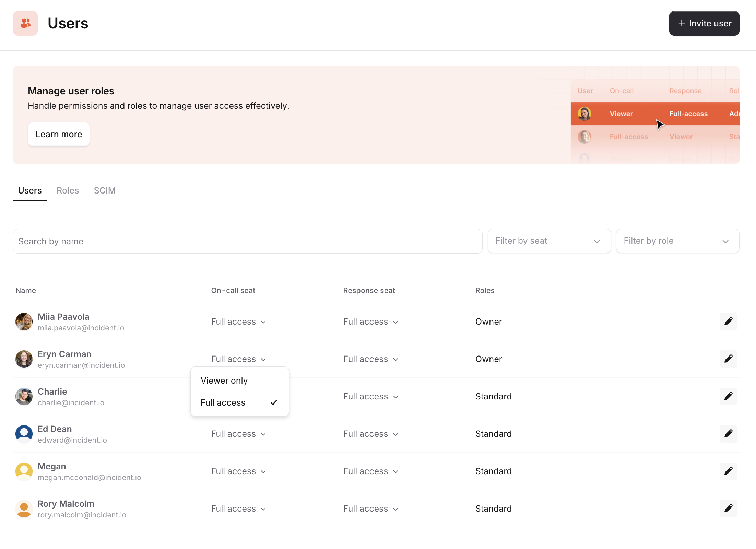Viewport: 756px width, 549px height.
Task: Edit Rory Malcolm via pencil icon
Action: tap(728, 509)
